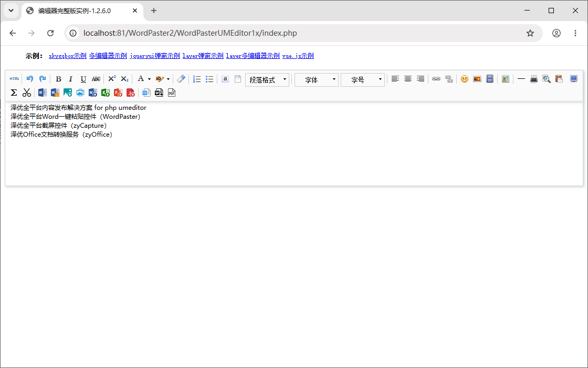Toggle underline formatting
Image resolution: width=588 pixels, height=368 pixels.
(x=83, y=79)
